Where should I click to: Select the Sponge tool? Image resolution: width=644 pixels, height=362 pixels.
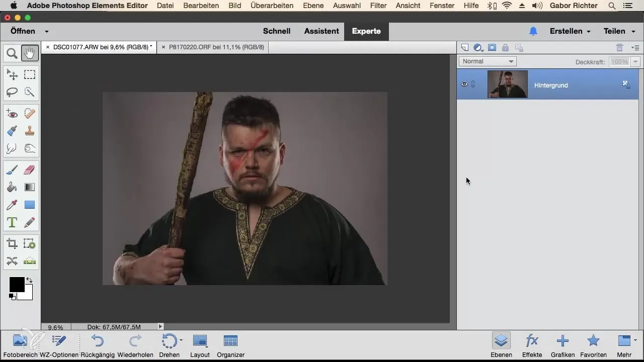(30, 148)
